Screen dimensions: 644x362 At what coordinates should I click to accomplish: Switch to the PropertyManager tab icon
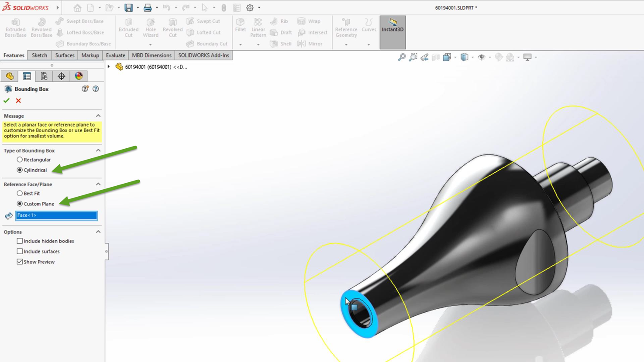click(x=27, y=76)
